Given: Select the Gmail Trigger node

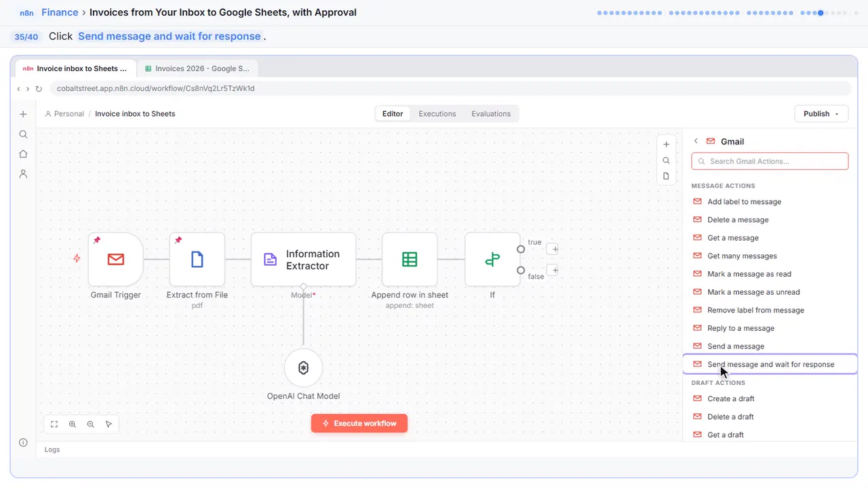Looking at the screenshot, I should click(116, 259).
